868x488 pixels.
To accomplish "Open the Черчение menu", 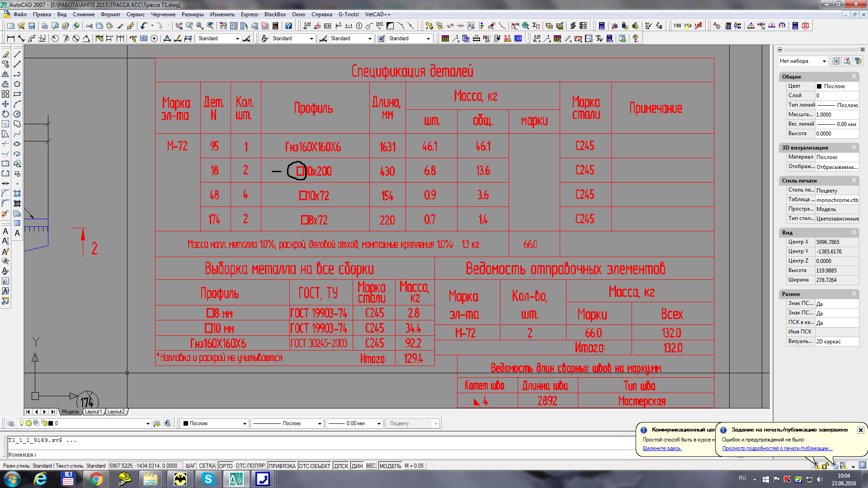I will [163, 14].
